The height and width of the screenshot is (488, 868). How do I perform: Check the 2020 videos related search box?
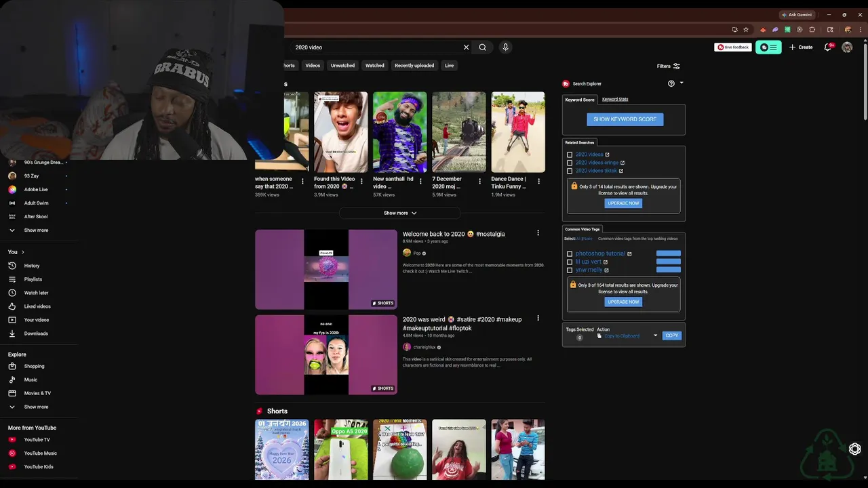(x=570, y=155)
